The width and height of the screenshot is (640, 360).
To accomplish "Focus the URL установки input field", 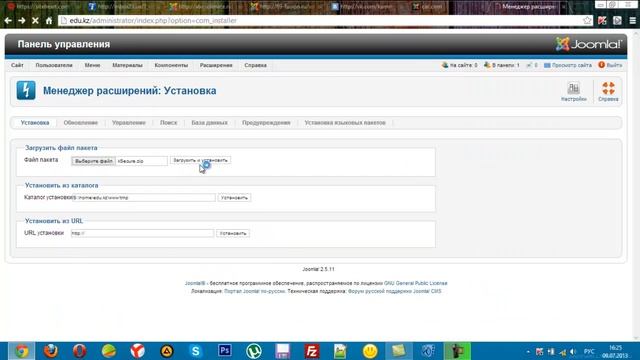I will tap(142, 233).
